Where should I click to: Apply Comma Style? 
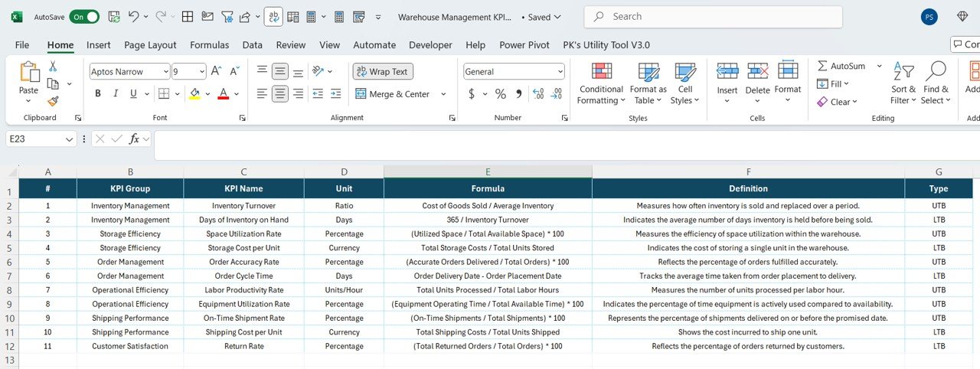(519, 94)
